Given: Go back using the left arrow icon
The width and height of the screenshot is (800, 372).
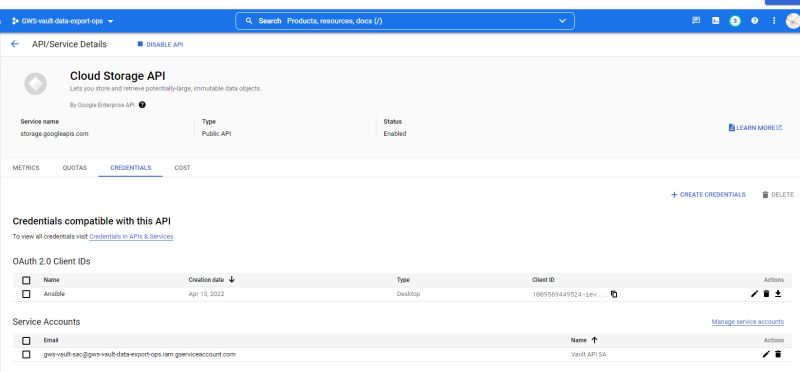Looking at the screenshot, I should pyautogui.click(x=14, y=44).
